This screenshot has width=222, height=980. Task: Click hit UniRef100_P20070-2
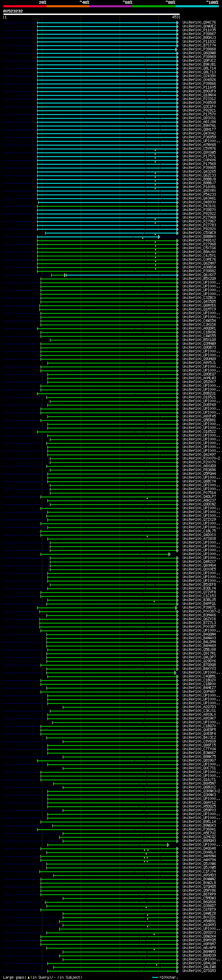click(202, 459)
